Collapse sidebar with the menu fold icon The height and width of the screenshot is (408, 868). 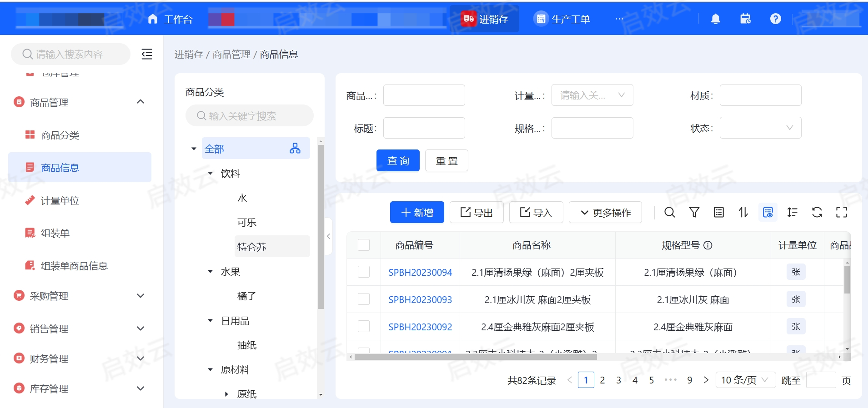click(x=147, y=54)
